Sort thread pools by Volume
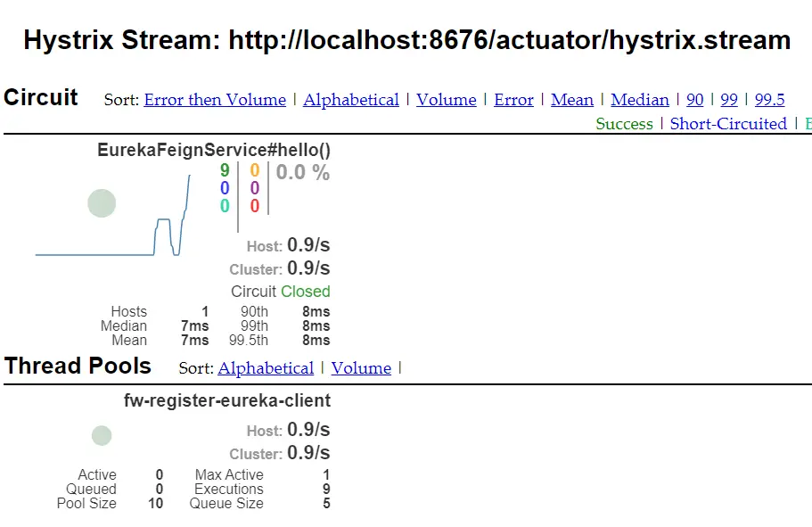The width and height of the screenshot is (812, 527). pyautogui.click(x=361, y=368)
